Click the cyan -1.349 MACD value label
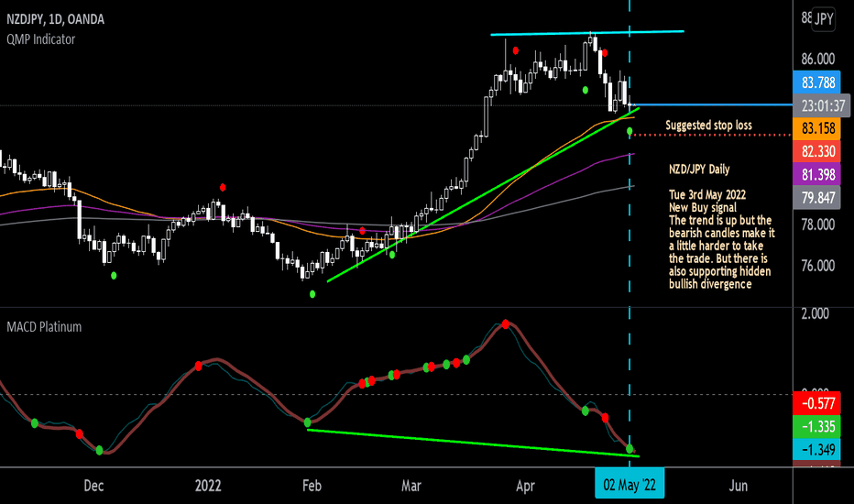Image resolution: width=854 pixels, height=504 pixels. [817, 450]
